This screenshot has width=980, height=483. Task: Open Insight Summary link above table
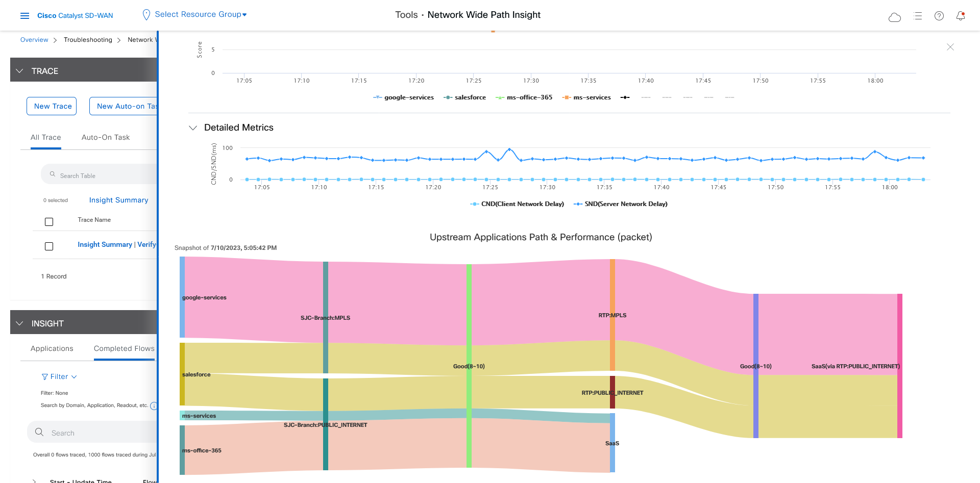(118, 200)
